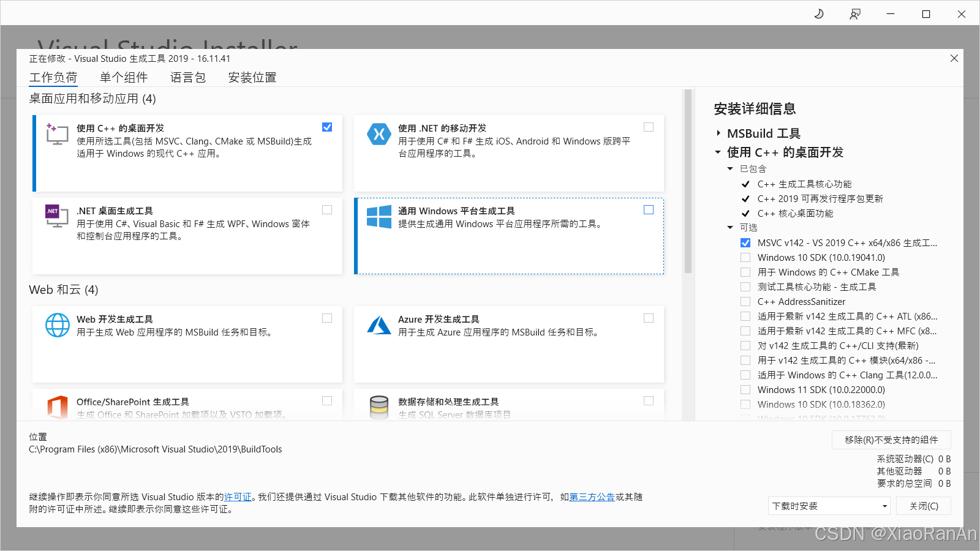Check the data storage and processing build tools
This screenshot has width=980, height=551.
tap(649, 401)
